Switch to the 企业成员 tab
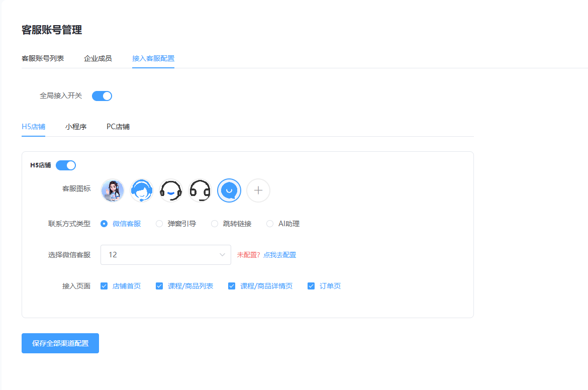 coord(98,58)
